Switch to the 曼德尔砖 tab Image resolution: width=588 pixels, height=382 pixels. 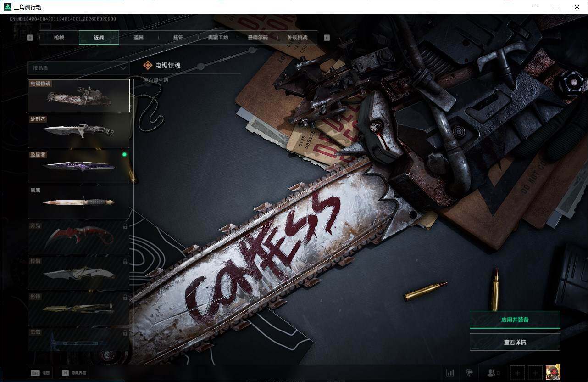[258, 38]
